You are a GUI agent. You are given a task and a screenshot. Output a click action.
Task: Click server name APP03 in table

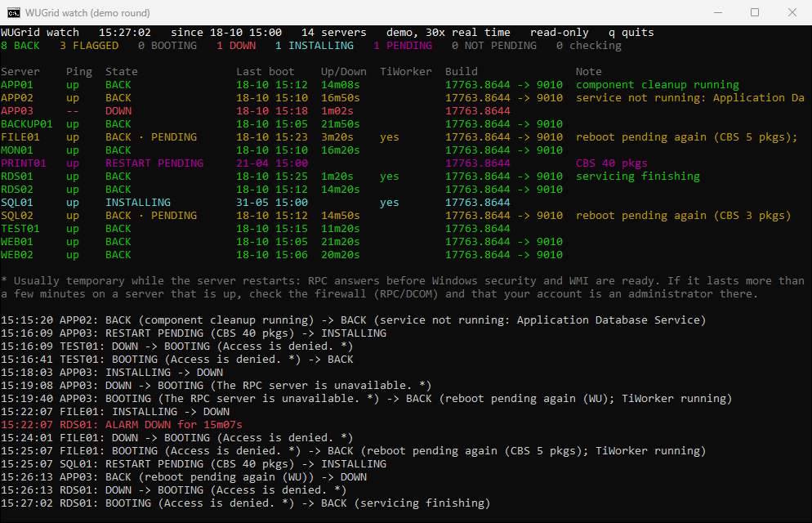(17, 111)
